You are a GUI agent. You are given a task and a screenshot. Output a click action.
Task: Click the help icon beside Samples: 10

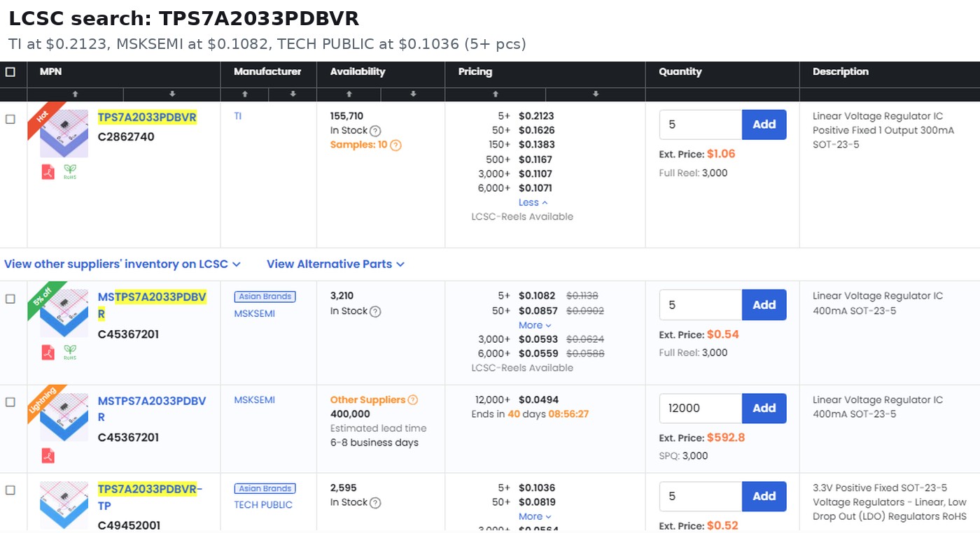click(x=395, y=145)
